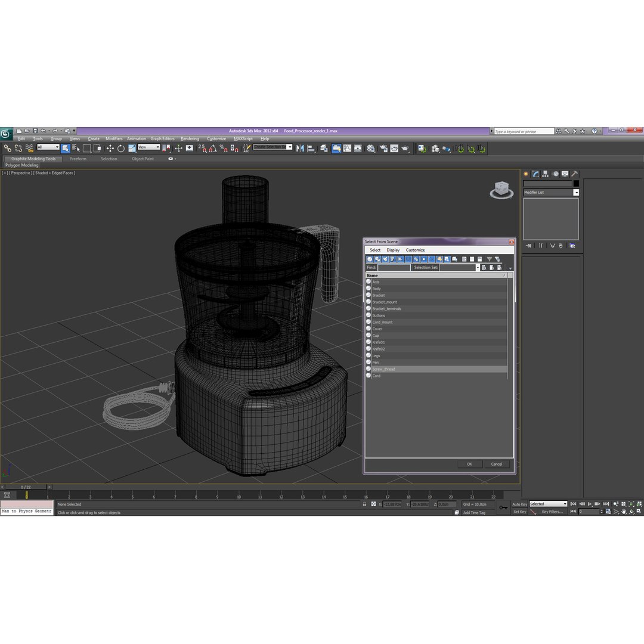Click Undo in quick access toolbar
This screenshot has height=644, width=644.
(43, 131)
